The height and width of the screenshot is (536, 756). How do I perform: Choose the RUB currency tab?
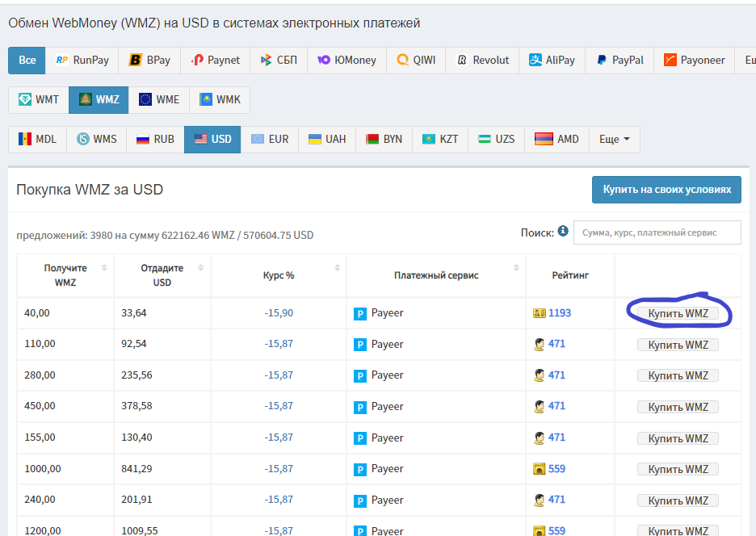155,140
